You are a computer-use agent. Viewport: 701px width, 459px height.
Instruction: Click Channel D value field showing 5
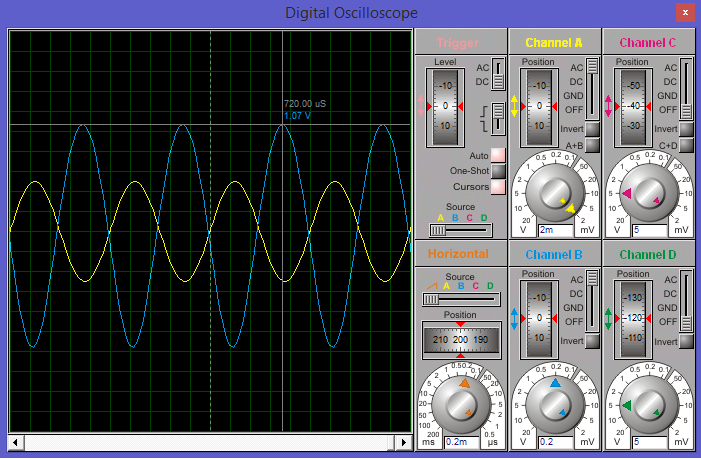tap(650, 442)
